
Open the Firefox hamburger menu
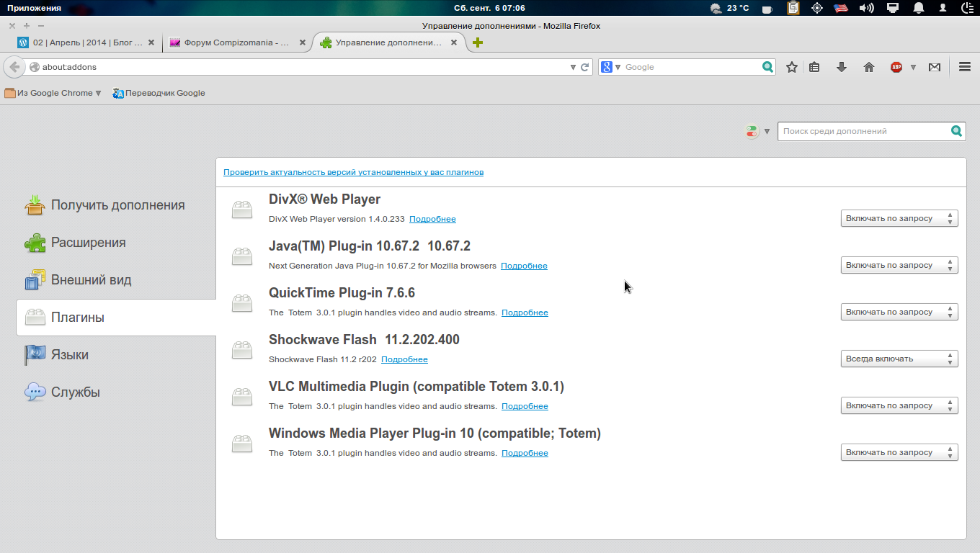tap(965, 67)
